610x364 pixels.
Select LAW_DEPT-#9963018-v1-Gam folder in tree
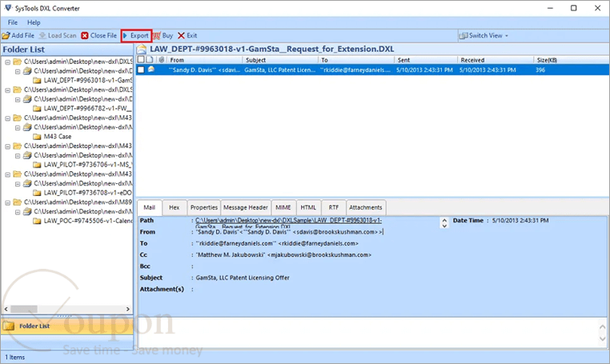pyautogui.click(x=87, y=80)
